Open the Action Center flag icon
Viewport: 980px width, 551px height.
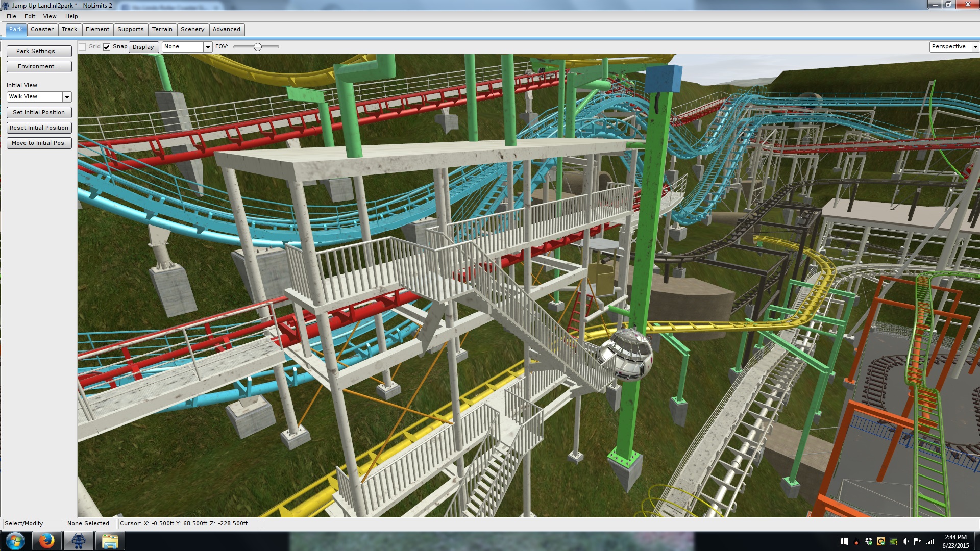[918, 541]
